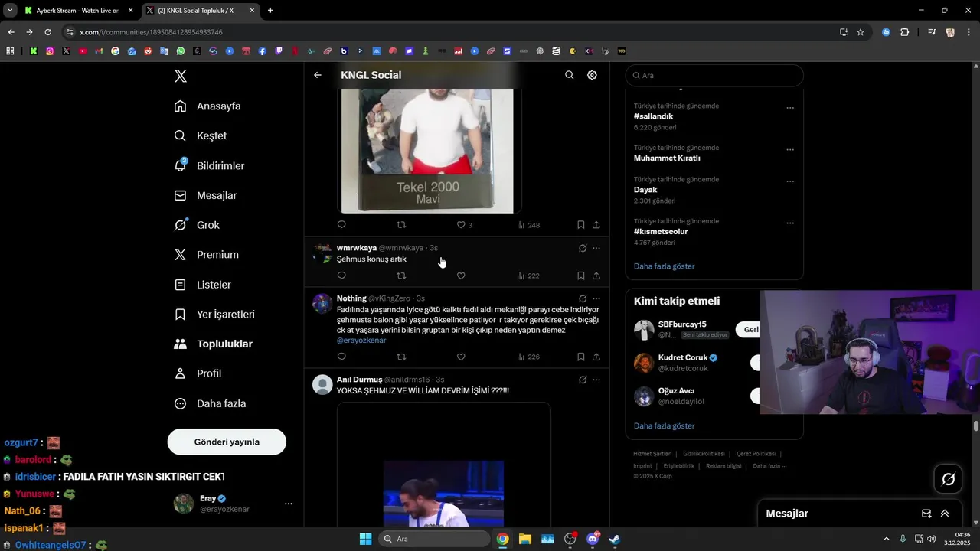Show more follow suggestions link
Viewport: 980px width, 551px height.
[x=665, y=425]
